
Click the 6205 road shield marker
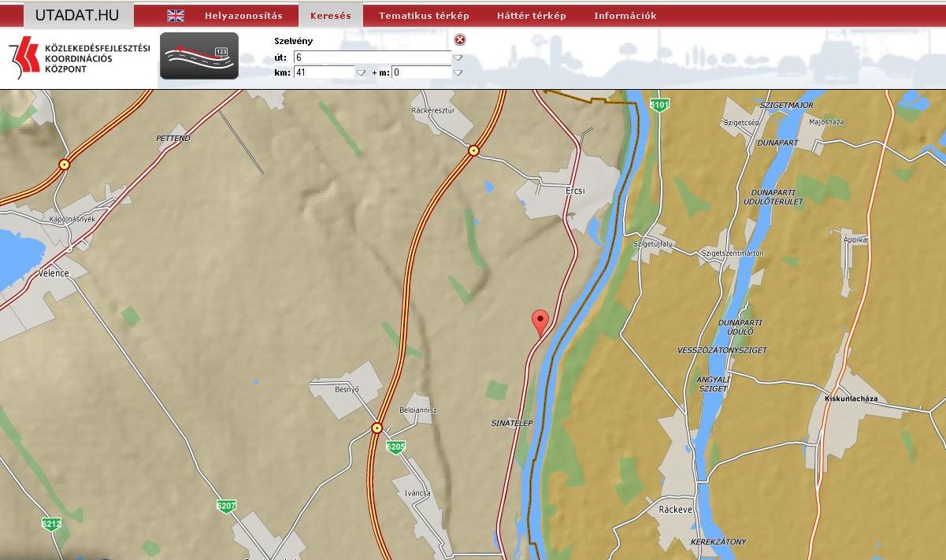pos(395,447)
